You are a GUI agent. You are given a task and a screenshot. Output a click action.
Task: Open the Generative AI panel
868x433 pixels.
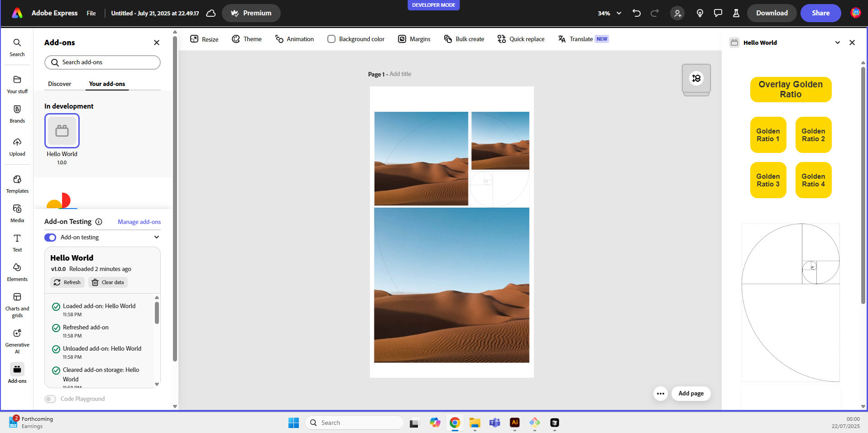tap(17, 341)
